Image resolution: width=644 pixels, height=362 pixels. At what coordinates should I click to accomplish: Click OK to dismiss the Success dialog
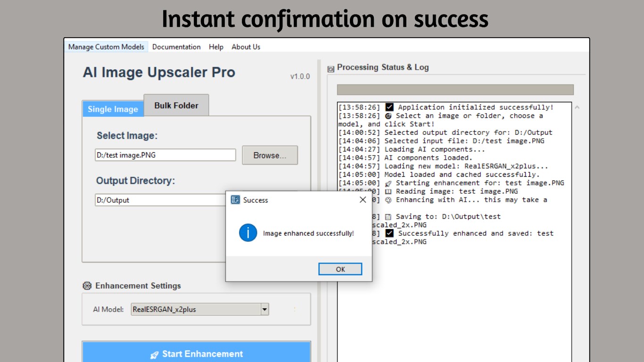point(340,269)
